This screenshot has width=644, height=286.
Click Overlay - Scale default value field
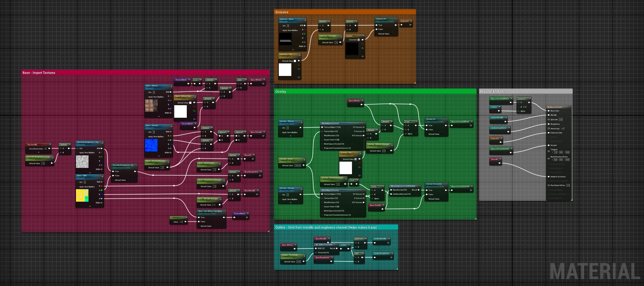[x=297, y=165]
